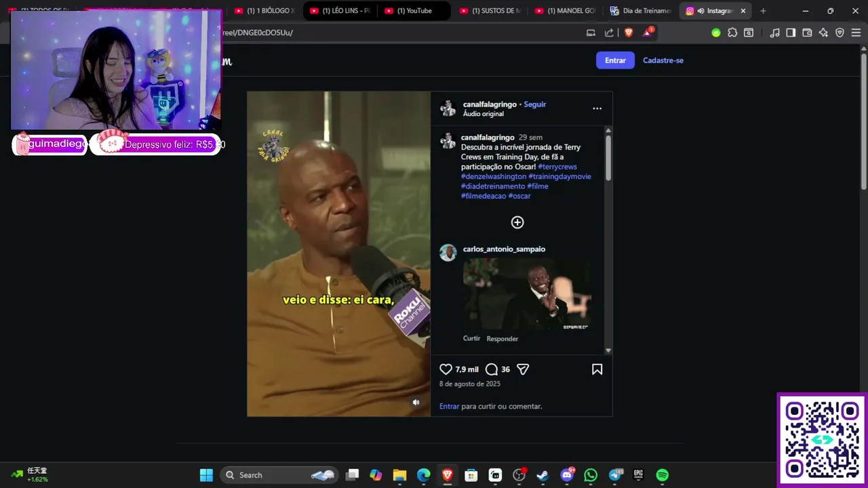Viewport: 868px width, 488px height.
Task: Open the media control music-note icon
Action: pos(774,33)
